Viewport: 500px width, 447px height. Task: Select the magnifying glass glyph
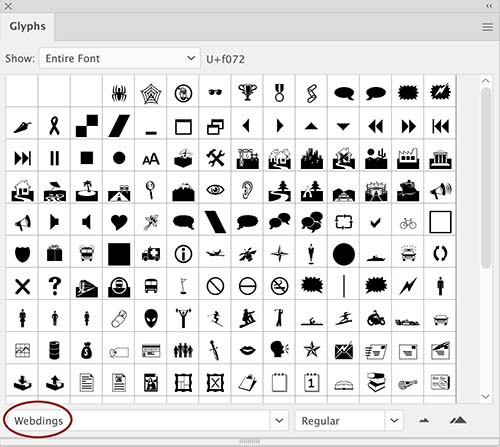(150, 189)
